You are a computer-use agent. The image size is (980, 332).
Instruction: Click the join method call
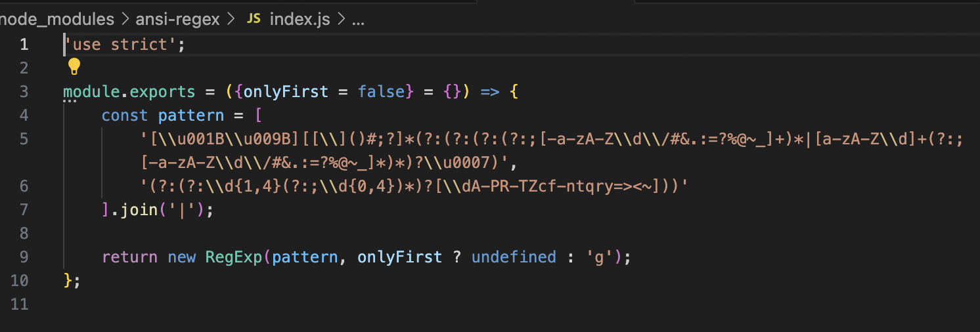(134, 209)
